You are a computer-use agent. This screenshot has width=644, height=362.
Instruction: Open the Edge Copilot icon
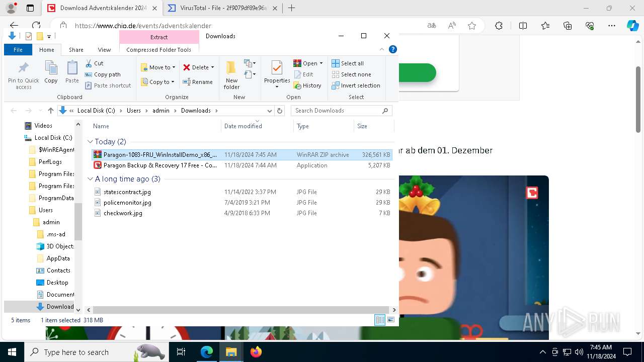tap(632, 26)
